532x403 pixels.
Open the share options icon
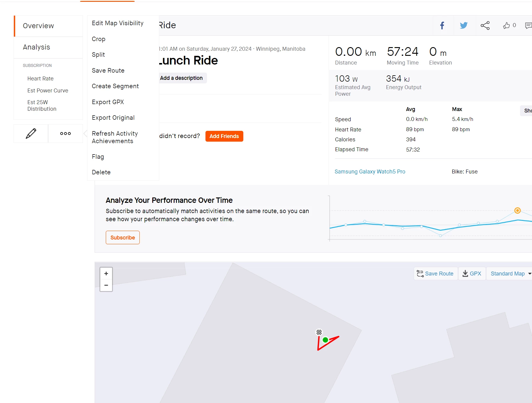coord(485,26)
